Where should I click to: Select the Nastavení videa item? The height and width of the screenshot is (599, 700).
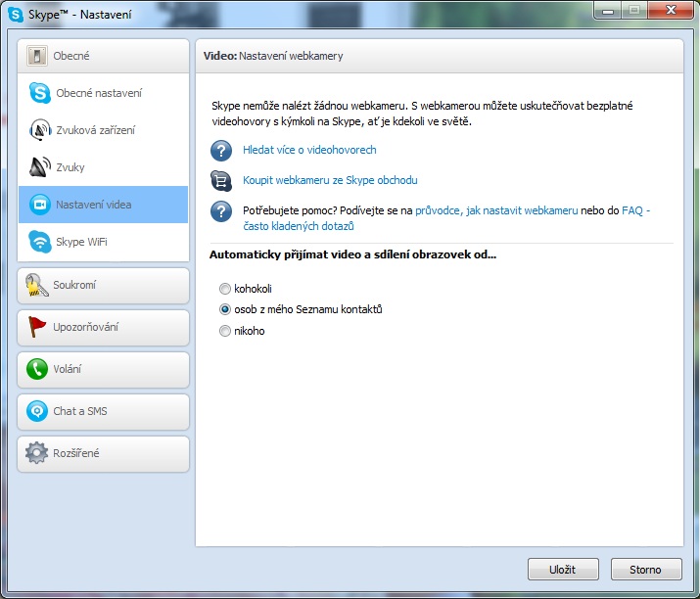(x=103, y=205)
